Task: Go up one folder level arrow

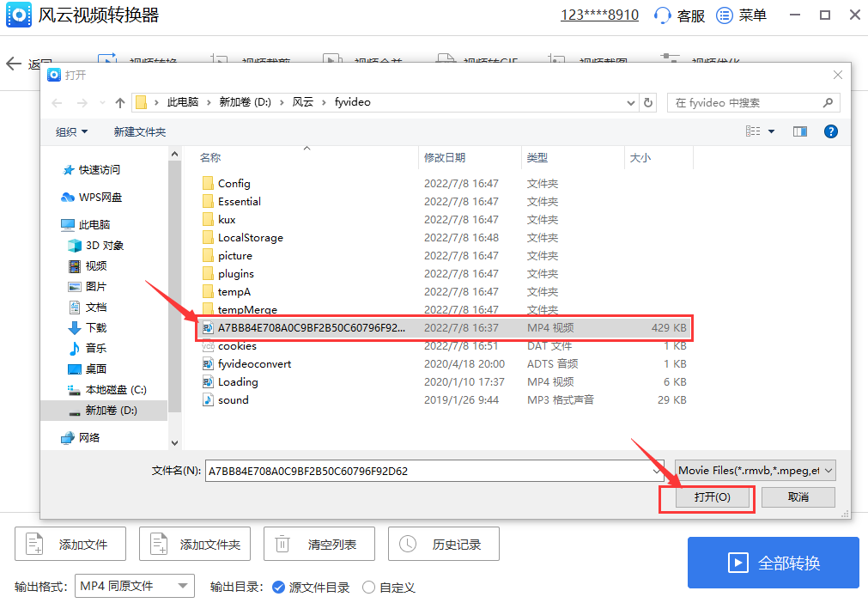Action: (120, 102)
